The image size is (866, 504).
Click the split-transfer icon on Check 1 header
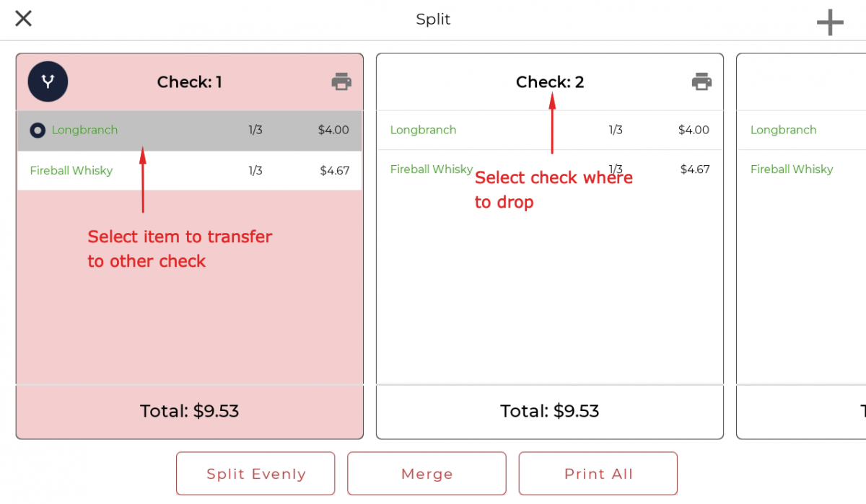46,81
